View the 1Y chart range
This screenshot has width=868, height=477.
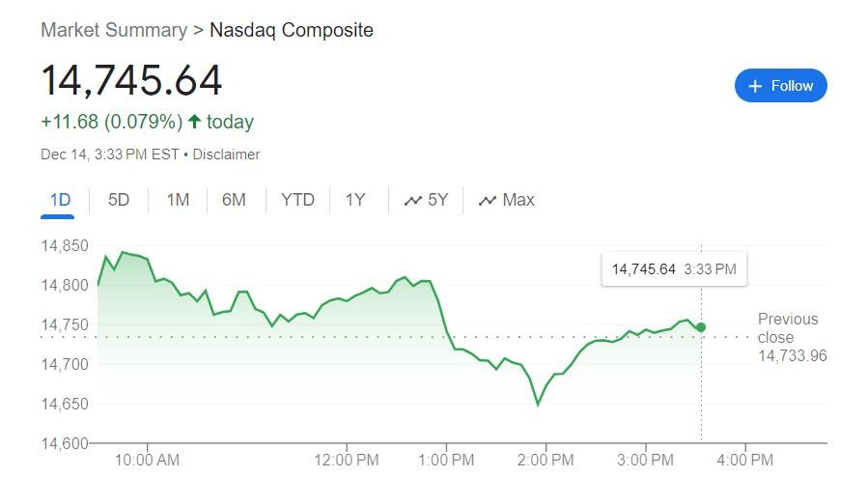pyautogui.click(x=355, y=200)
